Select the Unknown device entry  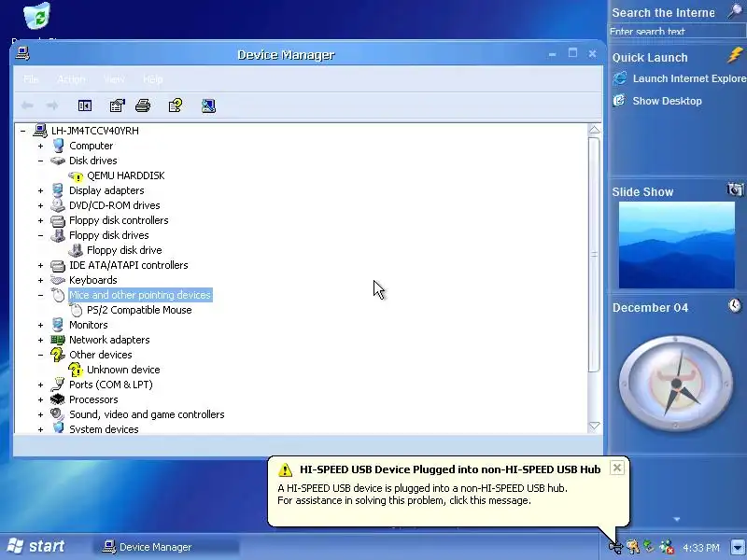(123, 370)
